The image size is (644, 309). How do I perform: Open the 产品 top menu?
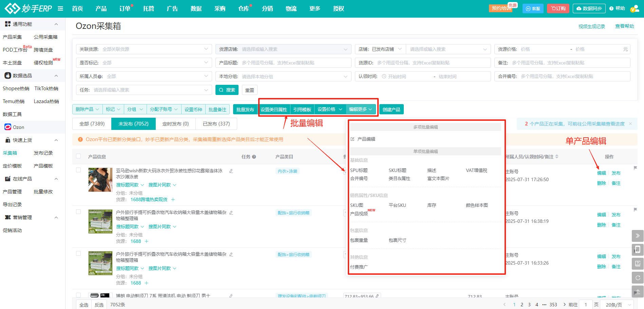[101, 8]
